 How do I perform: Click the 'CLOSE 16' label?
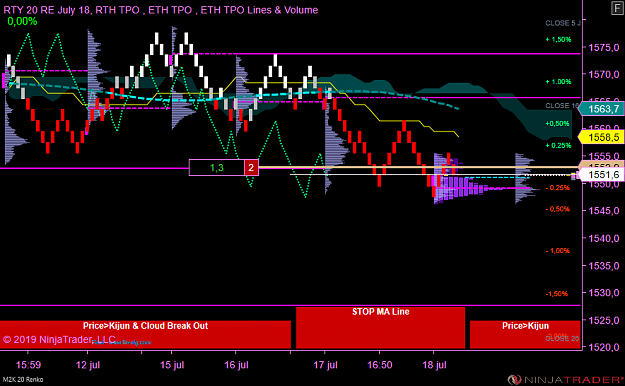(562, 106)
